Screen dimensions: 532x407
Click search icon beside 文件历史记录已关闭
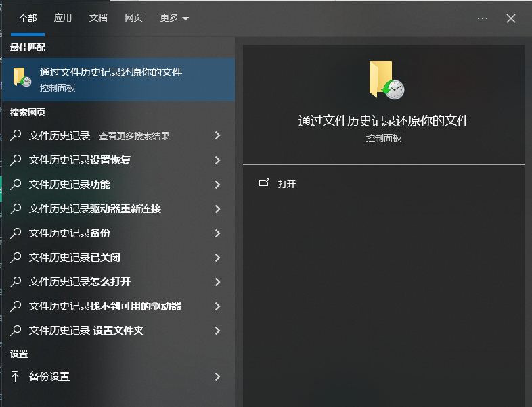click(16, 258)
